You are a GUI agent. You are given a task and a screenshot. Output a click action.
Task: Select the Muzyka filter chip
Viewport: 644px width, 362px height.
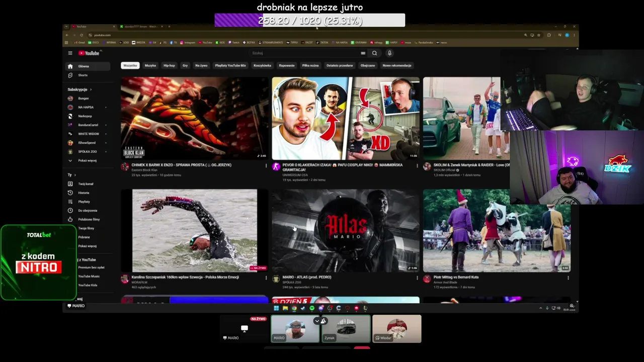[150, 65]
